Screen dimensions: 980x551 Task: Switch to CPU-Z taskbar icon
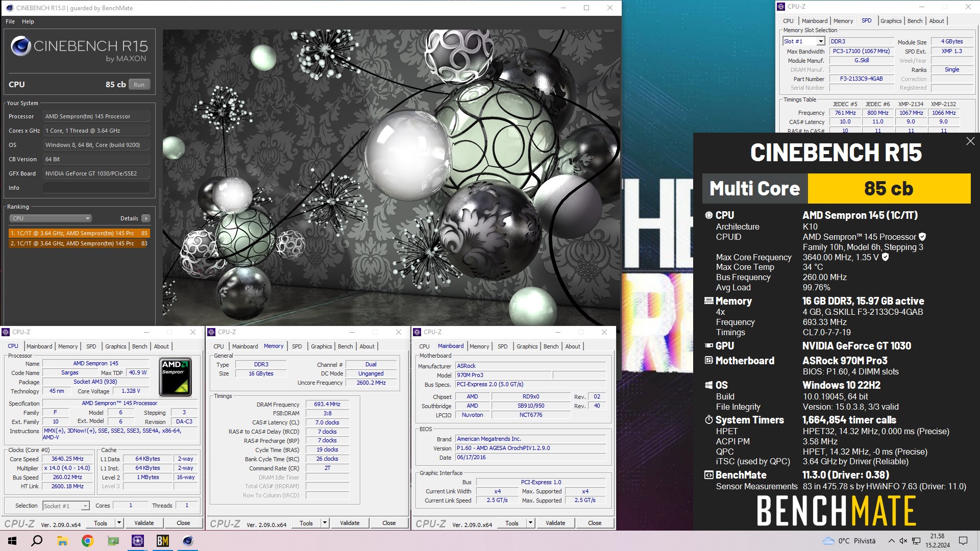[x=138, y=541]
